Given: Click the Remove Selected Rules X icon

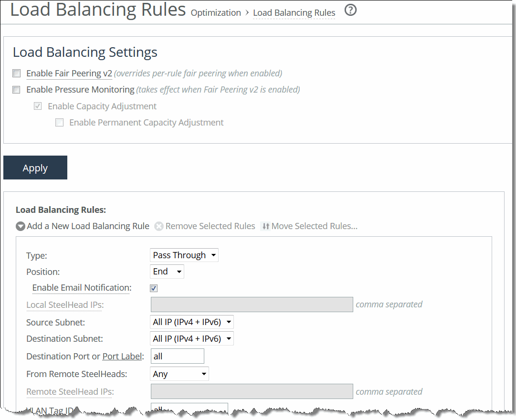Looking at the screenshot, I should click(159, 226).
